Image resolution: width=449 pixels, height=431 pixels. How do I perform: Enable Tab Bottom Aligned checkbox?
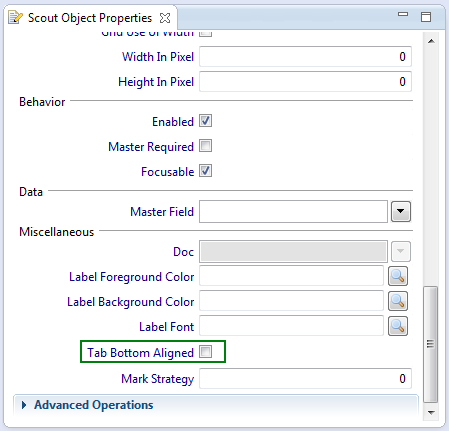(205, 352)
